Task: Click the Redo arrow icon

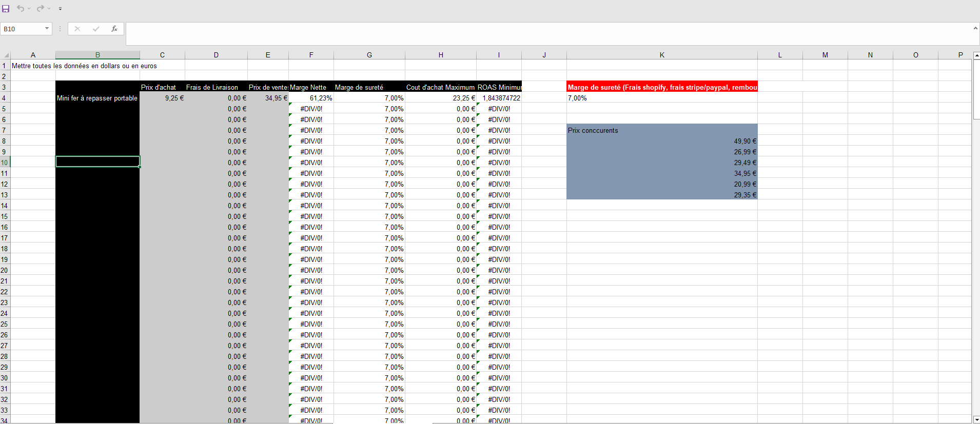Action: (40, 9)
